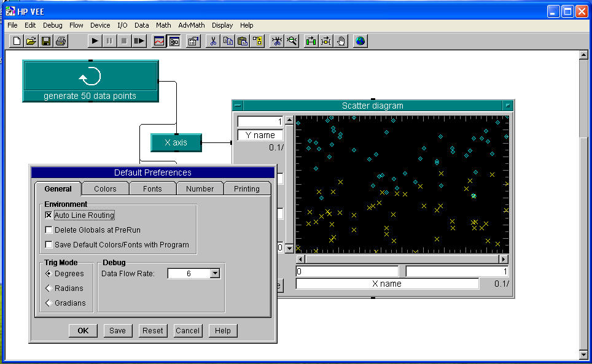The height and width of the screenshot is (364, 592).
Task: Click the scissors Cut icon
Action: point(213,41)
